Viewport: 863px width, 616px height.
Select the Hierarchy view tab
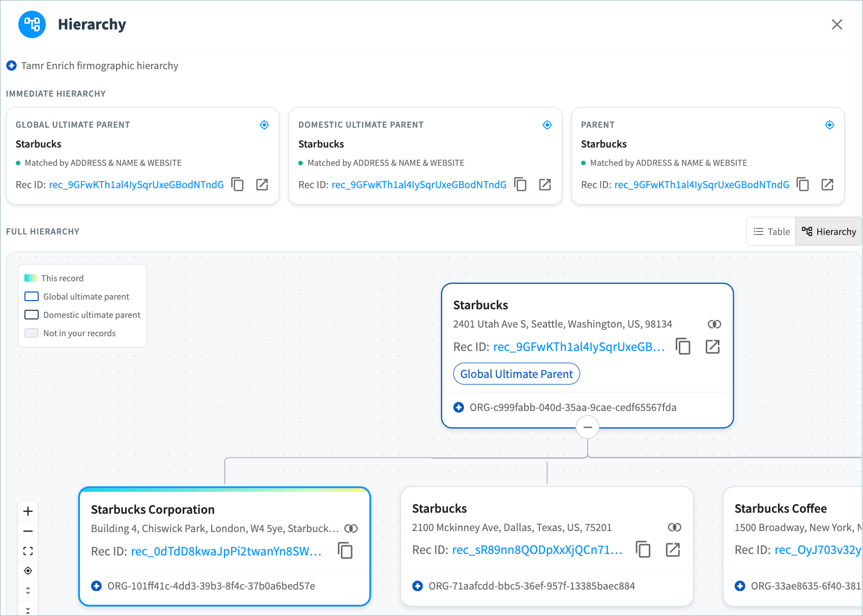(829, 231)
